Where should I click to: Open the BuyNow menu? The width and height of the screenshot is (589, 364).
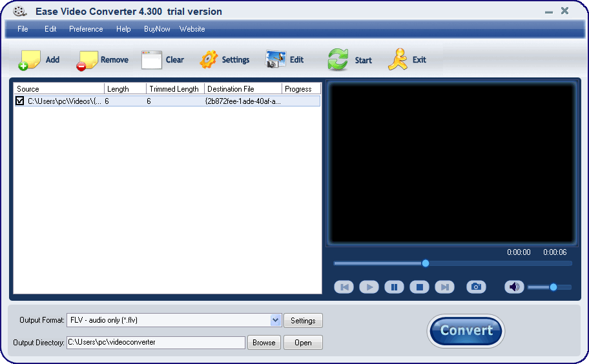(x=157, y=29)
